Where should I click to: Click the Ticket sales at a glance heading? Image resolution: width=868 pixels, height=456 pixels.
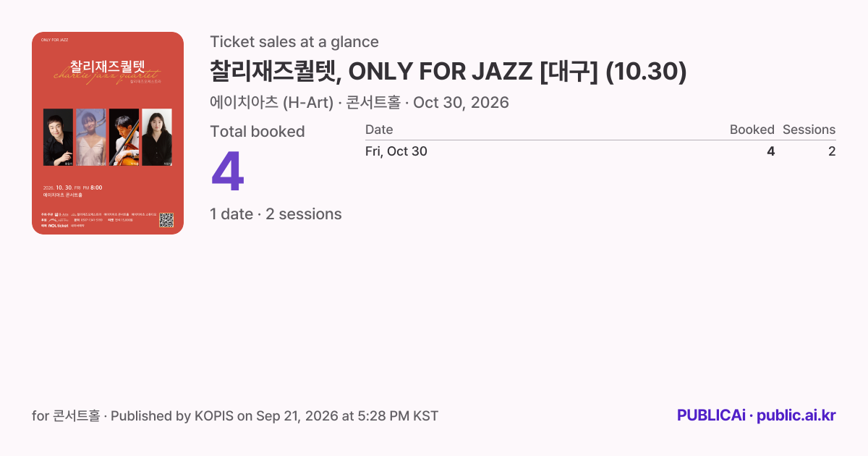tap(294, 42)
